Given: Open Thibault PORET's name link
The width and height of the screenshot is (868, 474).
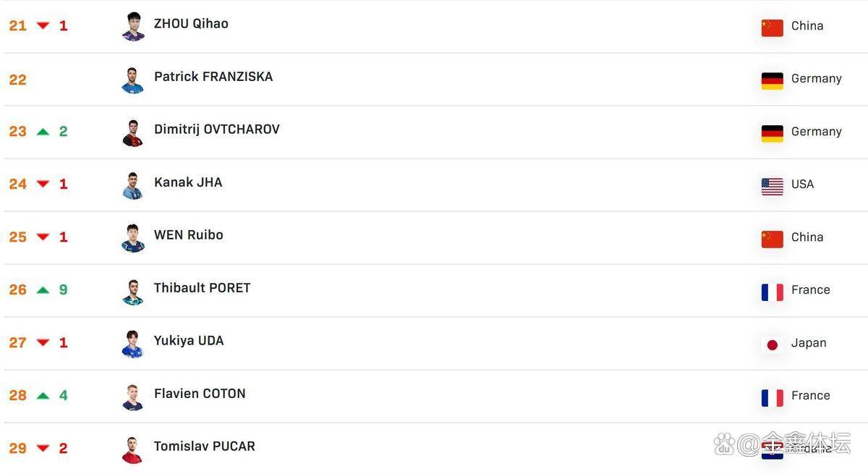Looking at the screenshot, I should [202, 288].
